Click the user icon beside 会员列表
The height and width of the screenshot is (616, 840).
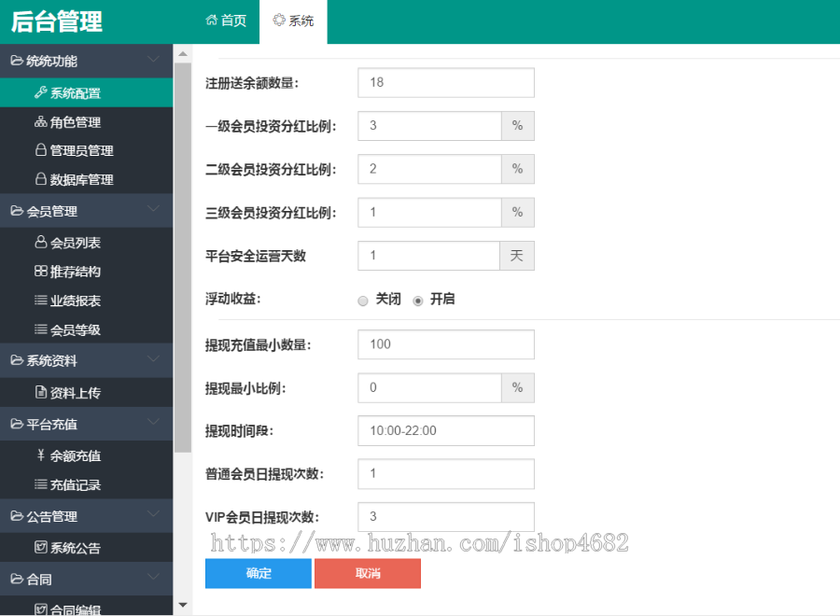40,243
